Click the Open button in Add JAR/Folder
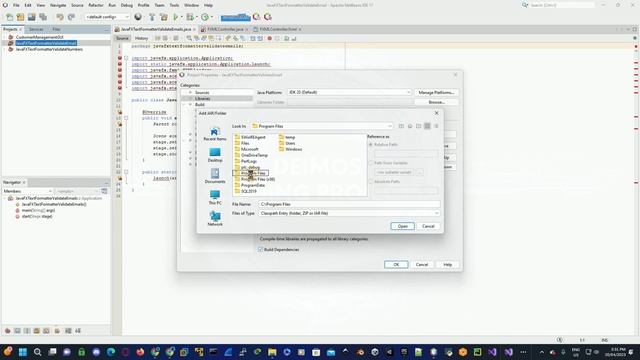 pos(402,226)
